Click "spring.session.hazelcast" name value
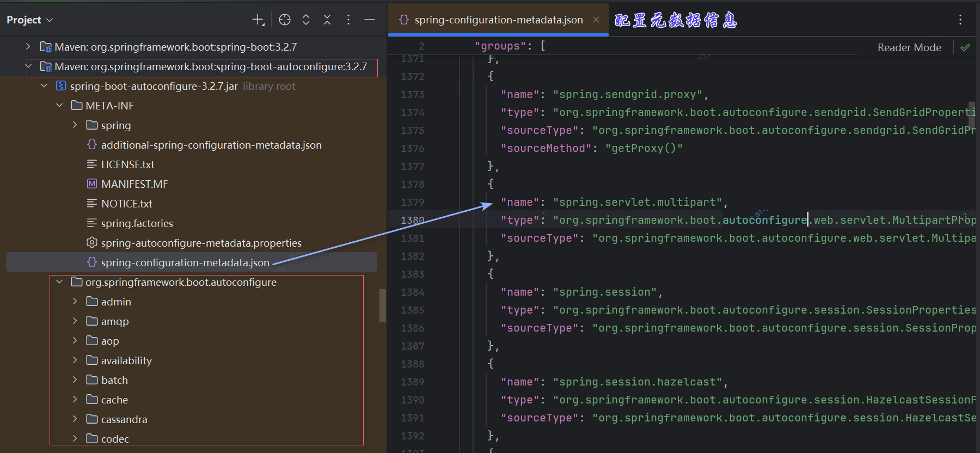This screenshot has height=453, width=980. [638, 382]
